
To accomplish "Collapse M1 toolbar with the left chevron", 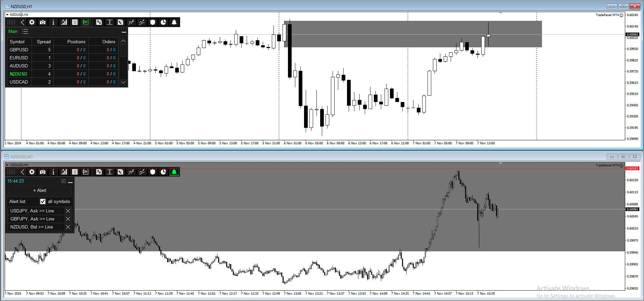I will (x=22, y=172).
